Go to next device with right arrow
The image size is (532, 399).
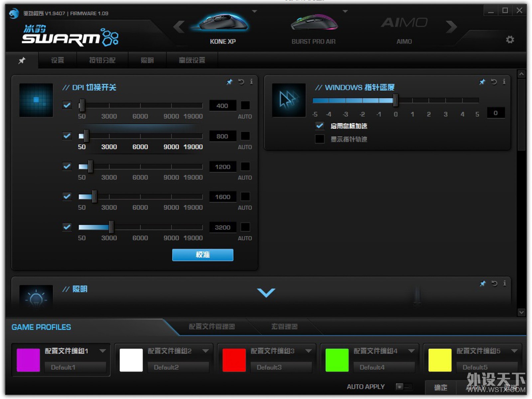tap(451, 27)
